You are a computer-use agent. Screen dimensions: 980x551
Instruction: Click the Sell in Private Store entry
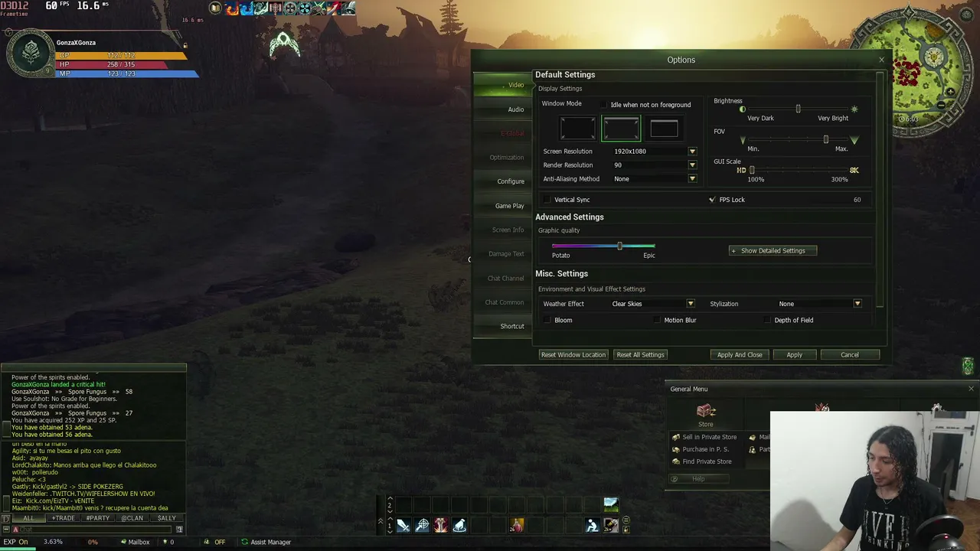704,437
